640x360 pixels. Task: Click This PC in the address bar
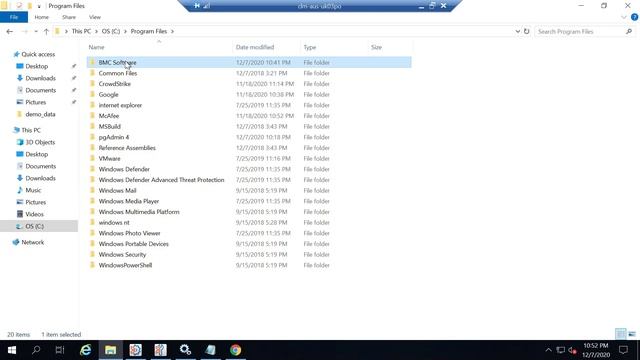tap(81, 31)
